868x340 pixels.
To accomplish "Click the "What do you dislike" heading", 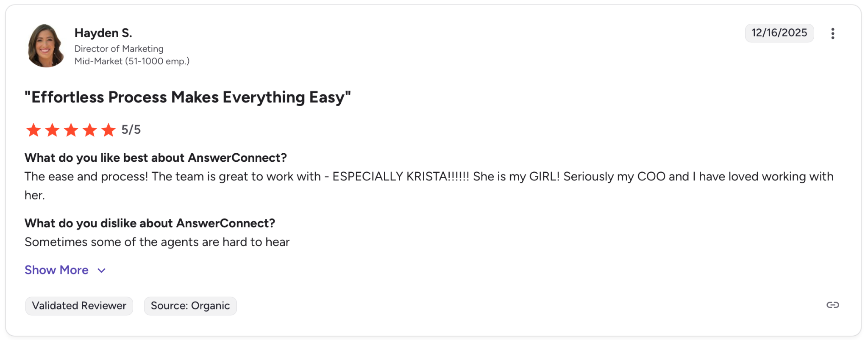I will tap(150, 223).
